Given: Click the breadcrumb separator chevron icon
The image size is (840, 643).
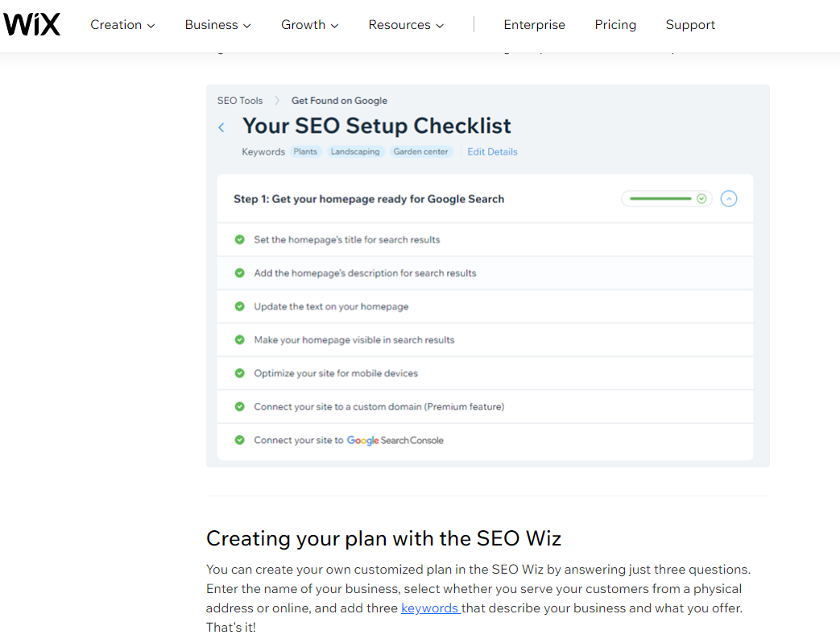Looking at the screenshot, I should (x=277, y=101).
